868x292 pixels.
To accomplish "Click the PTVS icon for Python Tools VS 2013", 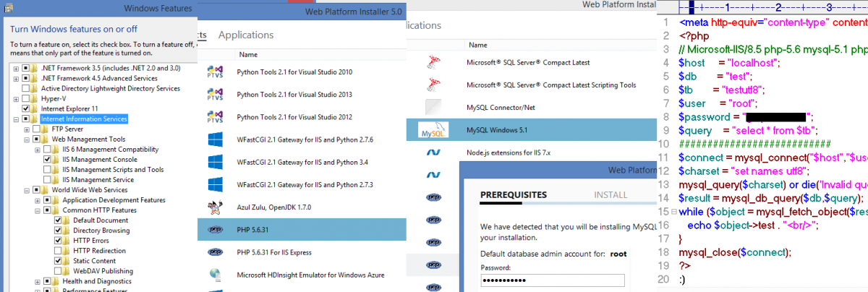I will tap(215, 95).
